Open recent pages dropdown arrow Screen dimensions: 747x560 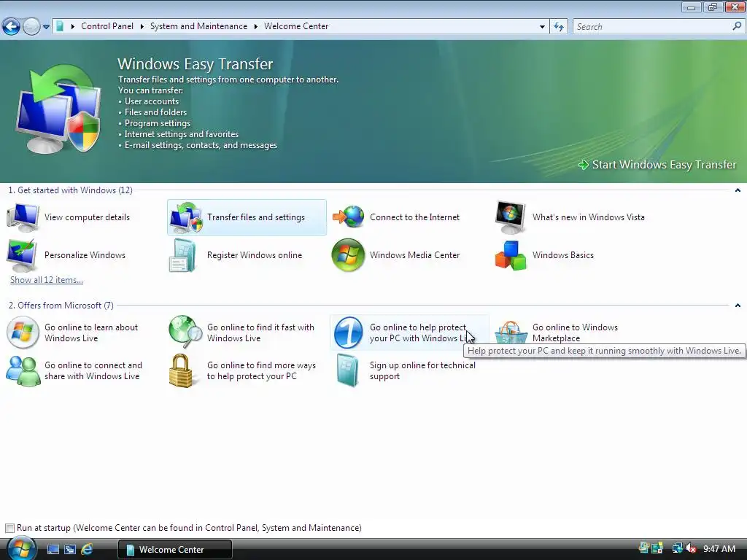46,27
